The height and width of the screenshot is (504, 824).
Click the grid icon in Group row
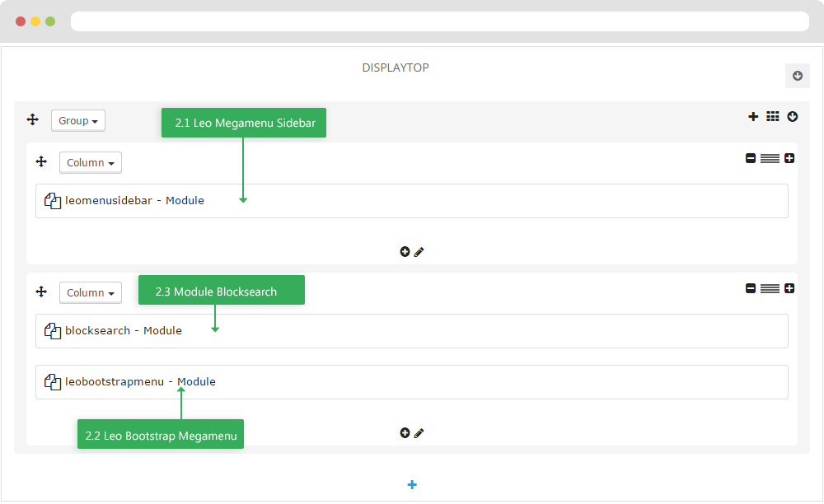click(773, 117)
